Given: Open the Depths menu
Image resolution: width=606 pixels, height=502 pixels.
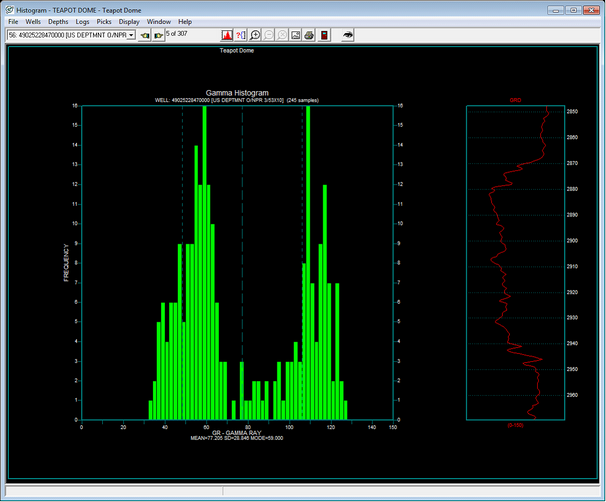Looking at the screenshot, I should point(59,21).
